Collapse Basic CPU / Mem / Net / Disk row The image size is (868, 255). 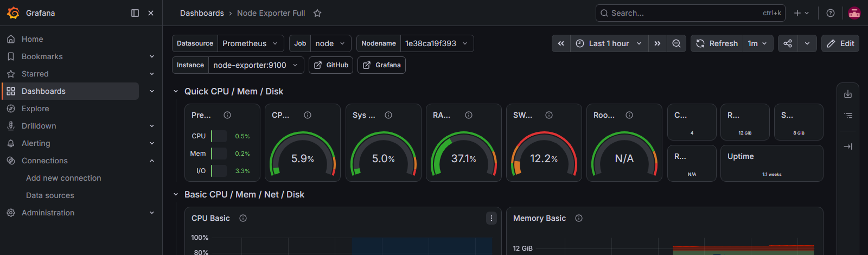(x=176, y=194)
